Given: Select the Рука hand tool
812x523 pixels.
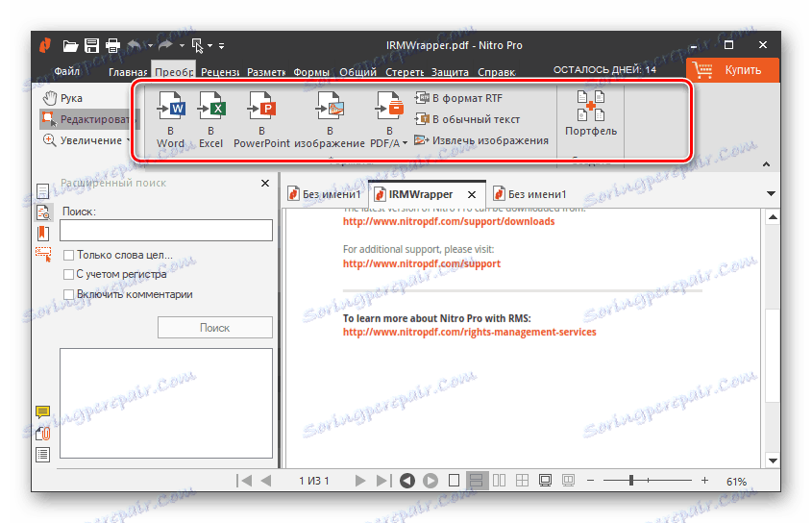Looking at the screenshot, I should click(62, 98).
